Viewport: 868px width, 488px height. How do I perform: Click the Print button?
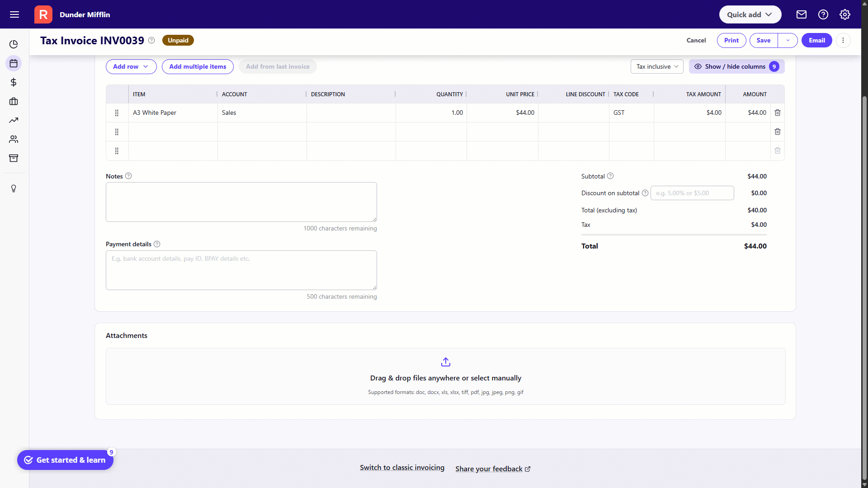pyautogui.click(x=731, y=40)
